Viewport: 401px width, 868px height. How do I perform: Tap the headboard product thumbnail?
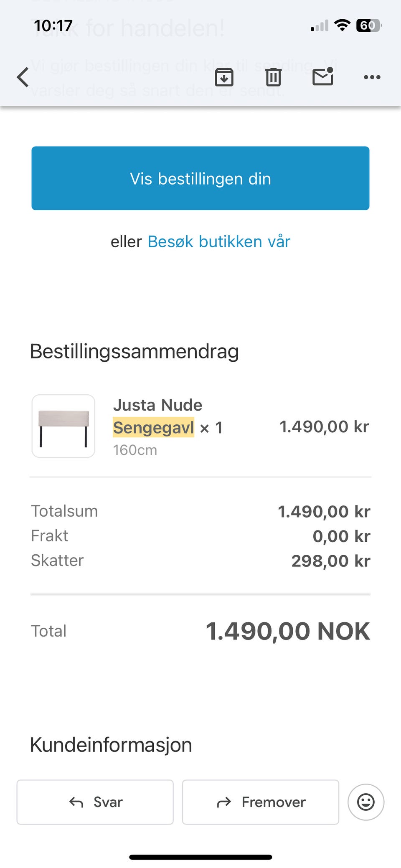[x=63, y=426]
